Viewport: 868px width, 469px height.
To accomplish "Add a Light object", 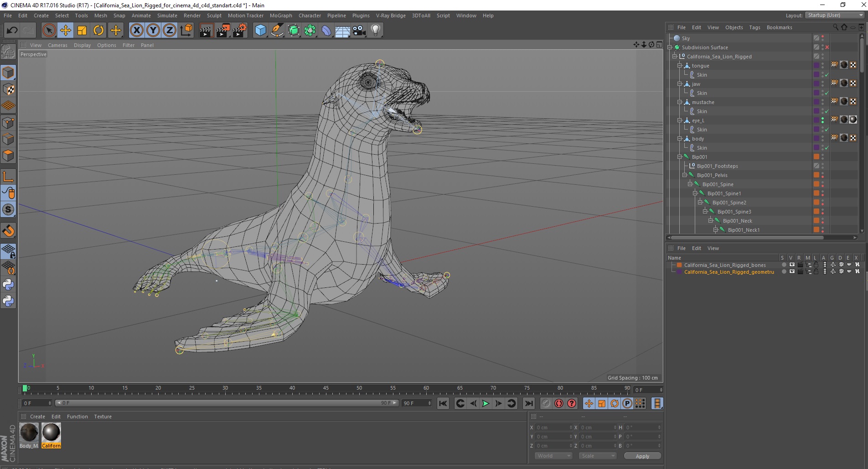I will click(x=376, y=31).
